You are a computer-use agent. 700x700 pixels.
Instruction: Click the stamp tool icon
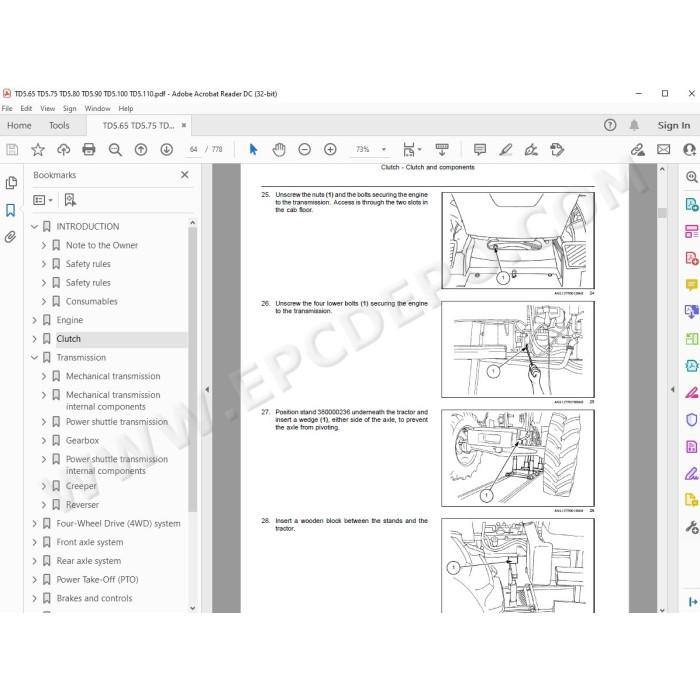[x=557, y=150]
